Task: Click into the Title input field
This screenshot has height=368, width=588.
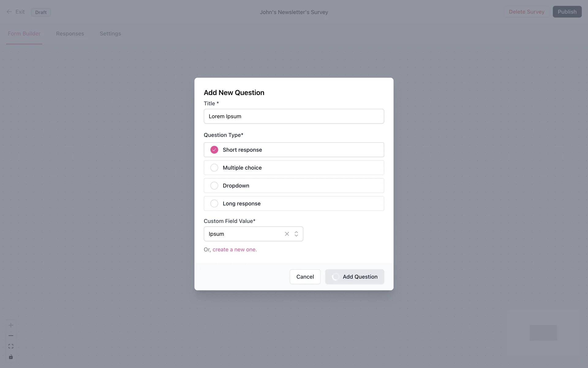Action: tap(294, 116)
